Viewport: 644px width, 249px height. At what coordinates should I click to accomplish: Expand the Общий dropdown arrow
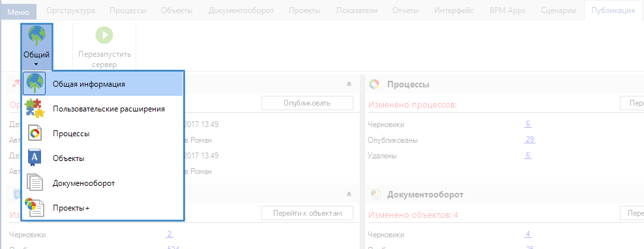(x=36, y=65)
